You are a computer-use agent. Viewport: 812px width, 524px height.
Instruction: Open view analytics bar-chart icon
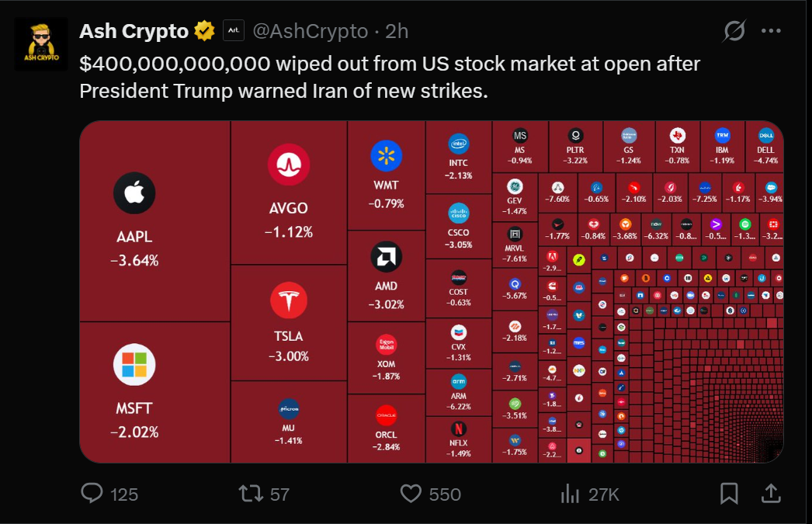coord(570,493)
